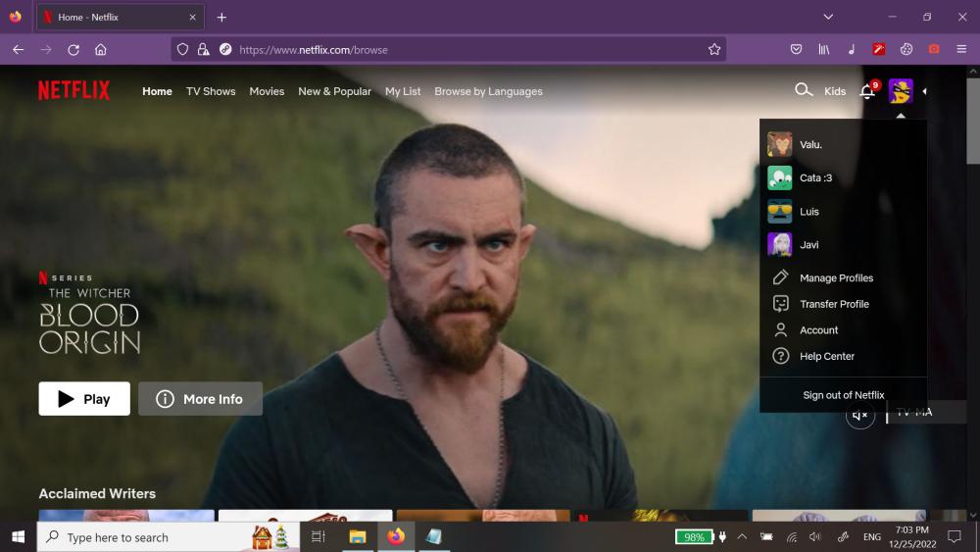
Task: Play The Witcher Blood Origin
Action: tap(84, 399)
